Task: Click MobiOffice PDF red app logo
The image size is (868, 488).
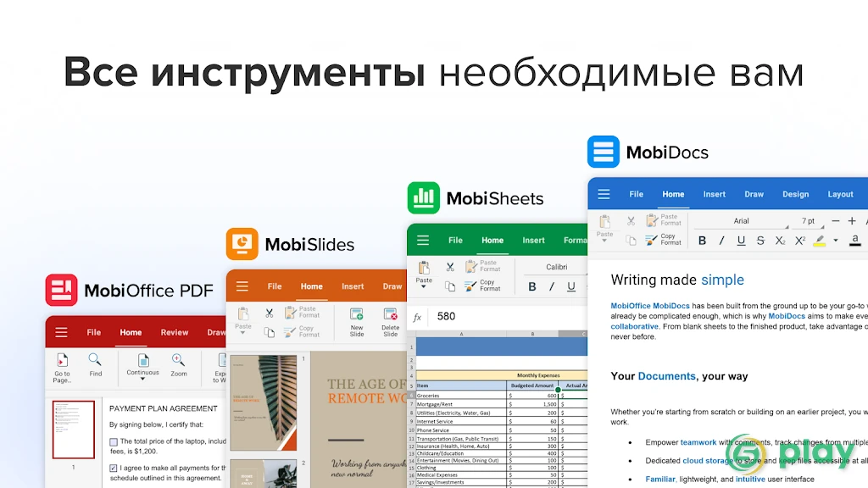Action: [x=61, y=290]
